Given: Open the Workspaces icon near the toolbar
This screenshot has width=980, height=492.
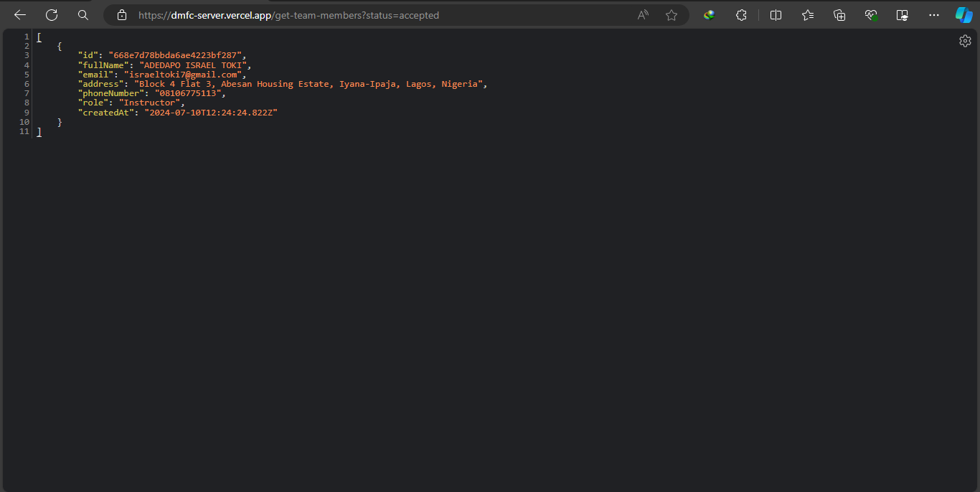Looking at the screenshot, I should point(903,14).
